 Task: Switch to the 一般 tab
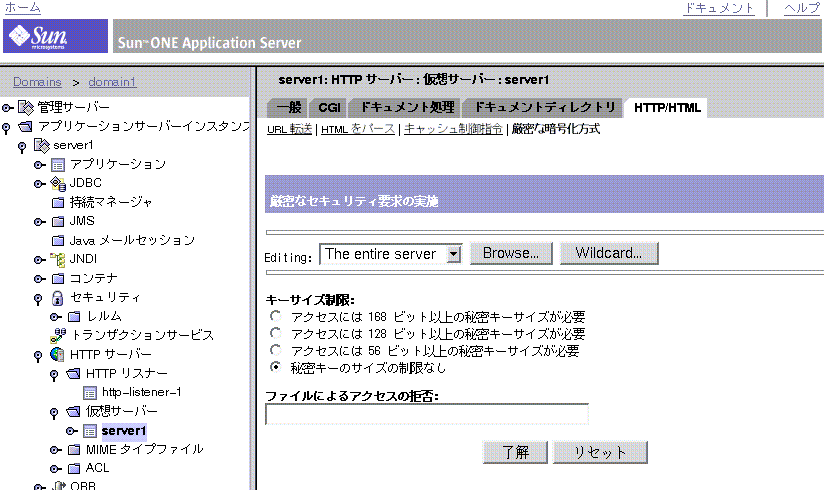[x=289, y=108]
